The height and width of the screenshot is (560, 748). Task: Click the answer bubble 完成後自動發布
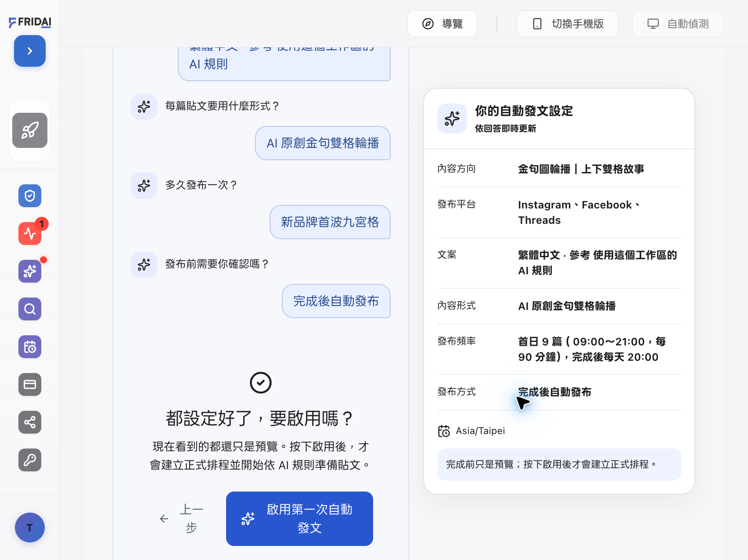(x=336, y=301)
